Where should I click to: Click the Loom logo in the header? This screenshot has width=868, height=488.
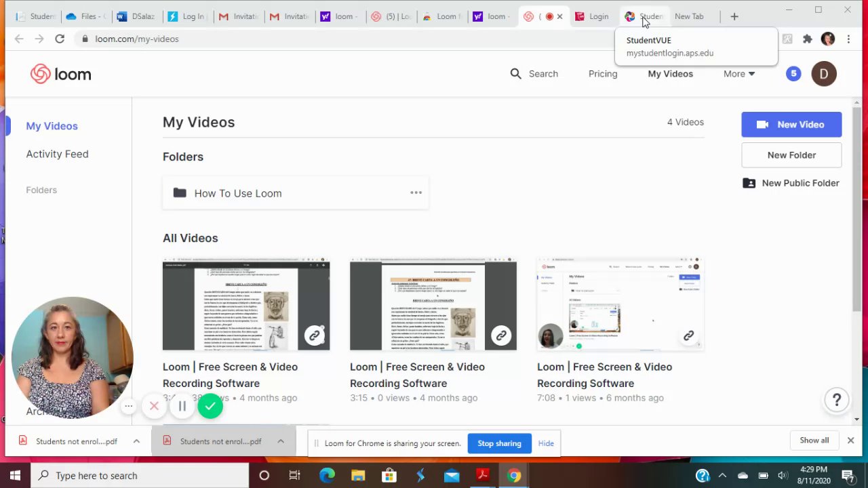tap(60, 74)
